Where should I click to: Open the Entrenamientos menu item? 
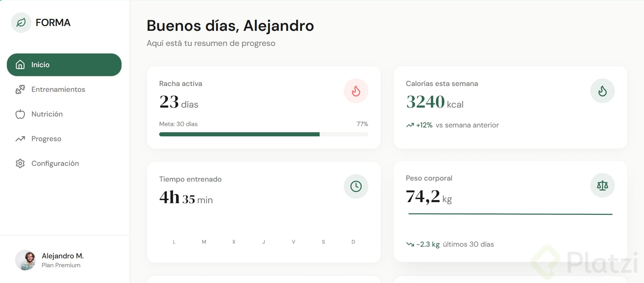click(58, 89)
